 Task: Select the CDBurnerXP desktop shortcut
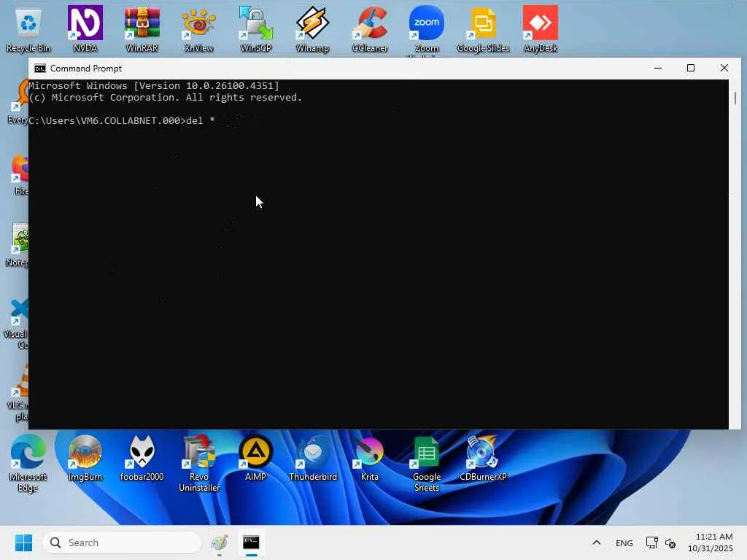click(x=483, y=458)
